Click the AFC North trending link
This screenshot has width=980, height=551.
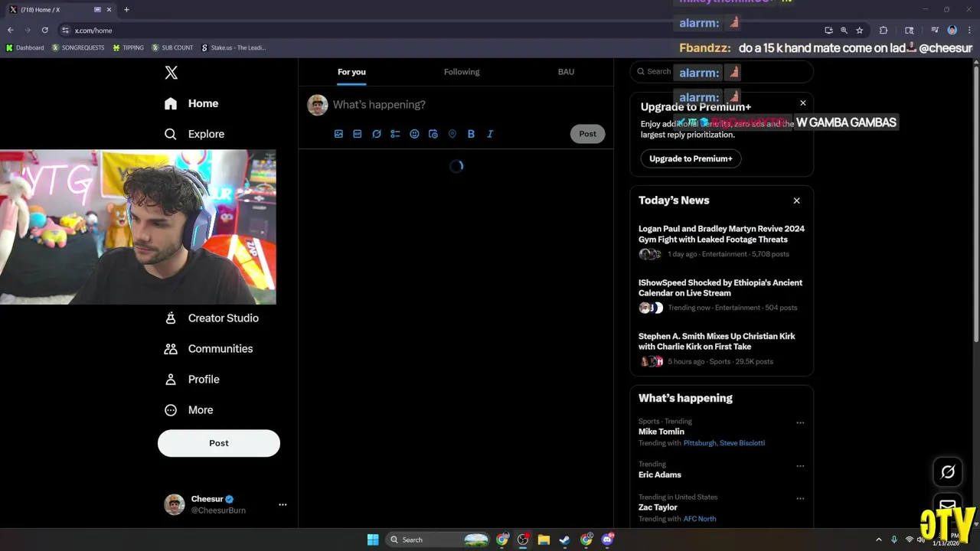(700, 519)
